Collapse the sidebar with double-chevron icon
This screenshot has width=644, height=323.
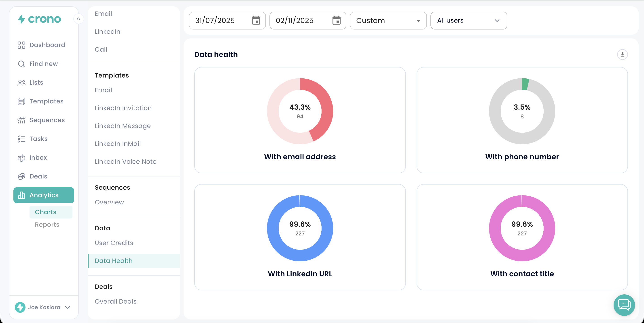(x=78, y=19)
